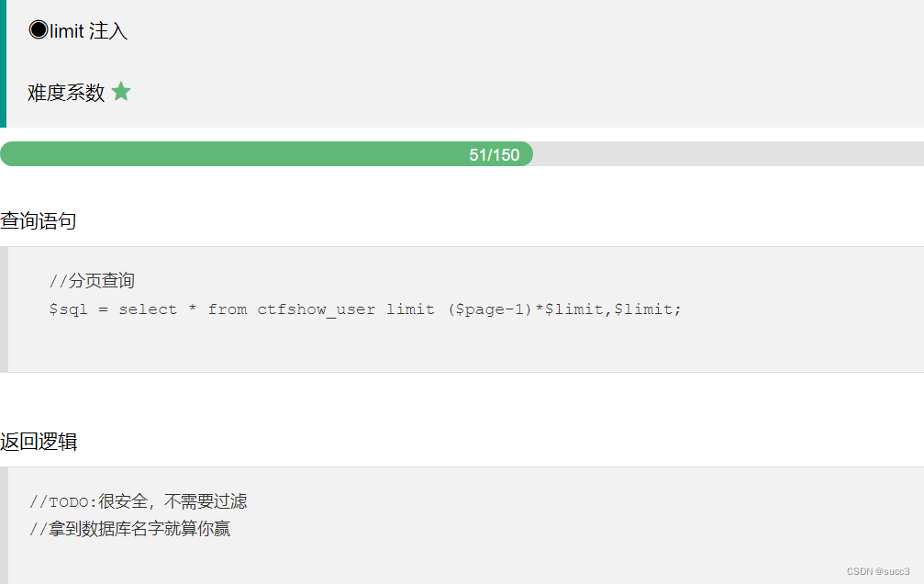924x584 pixels.
Task: Click the green difficulty star icon
Action: coord(121,92)
